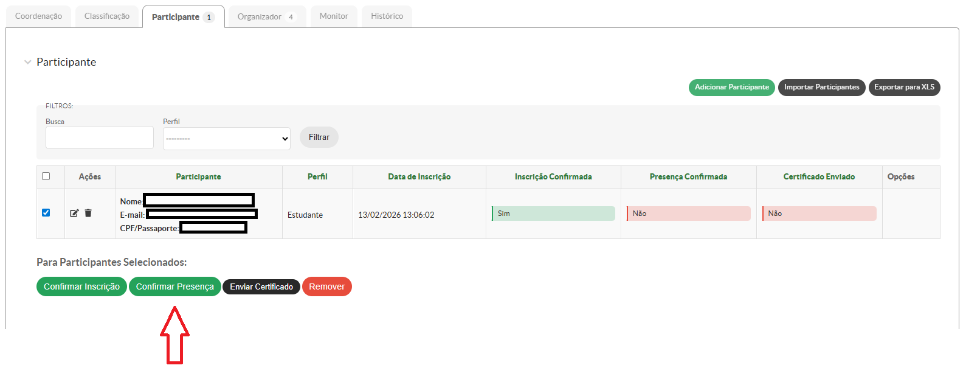Click into the Busca search field

pyautogui.click(x=100, y=137)
